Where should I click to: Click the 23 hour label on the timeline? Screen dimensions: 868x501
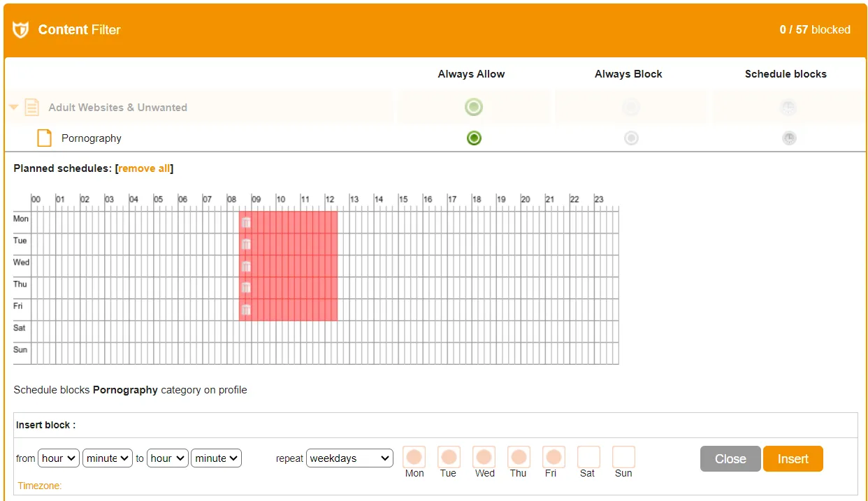tap(599, 199)
